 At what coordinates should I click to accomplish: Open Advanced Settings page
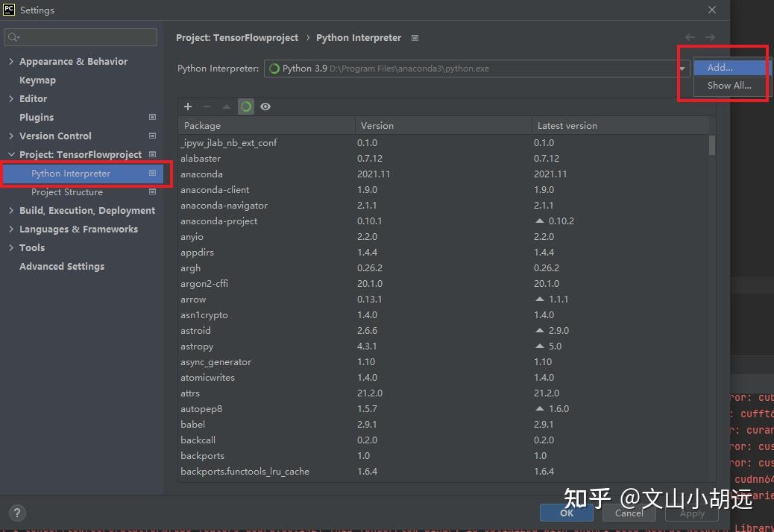pos(62,266)
